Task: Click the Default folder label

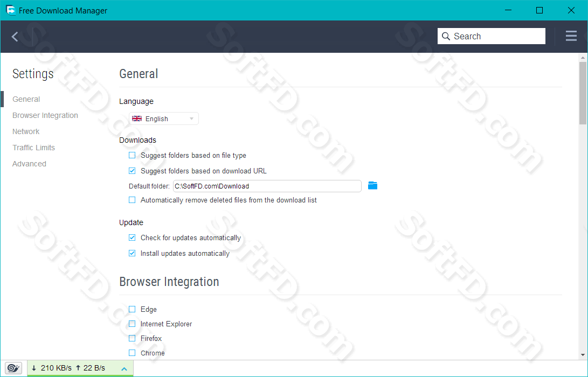Action: tap(149, 186)
